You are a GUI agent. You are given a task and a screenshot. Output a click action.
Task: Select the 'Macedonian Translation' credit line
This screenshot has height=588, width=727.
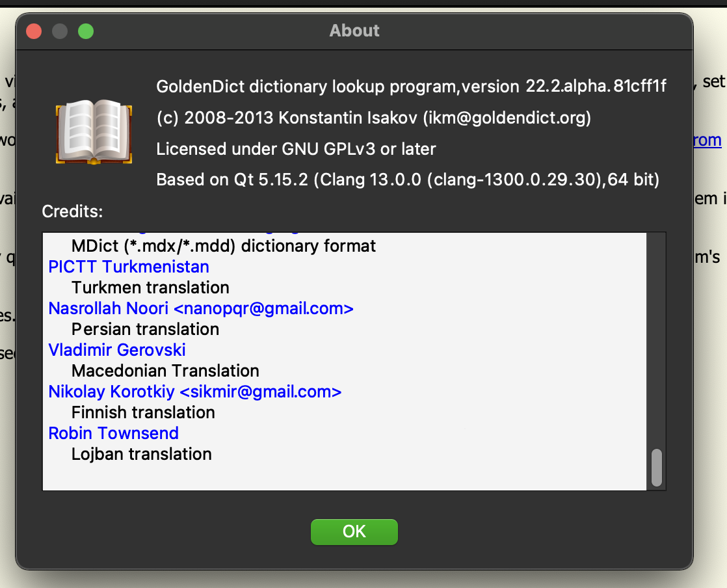click(x=165, y=371)
